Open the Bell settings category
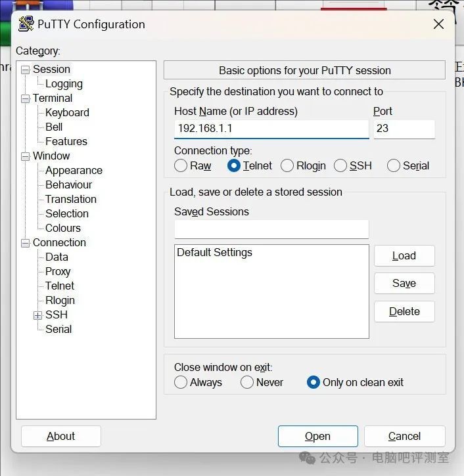This screenshot has width=464, height=476. coord(54,127)
